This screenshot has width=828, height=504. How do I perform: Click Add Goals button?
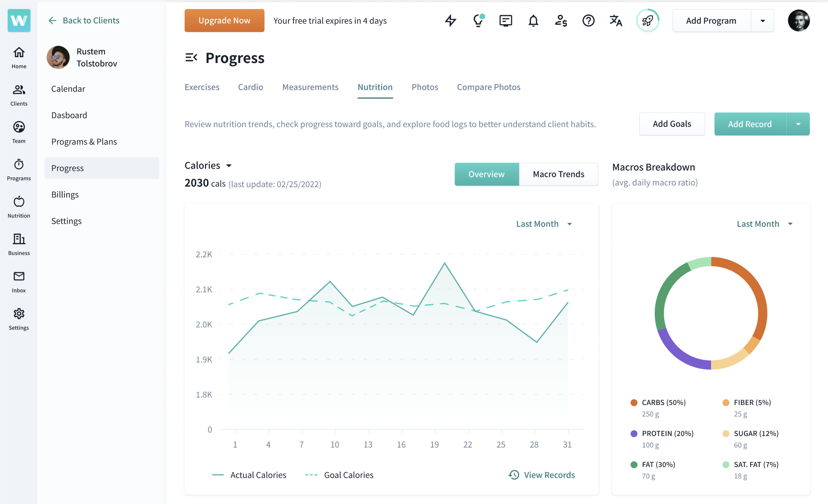[672, 124]
